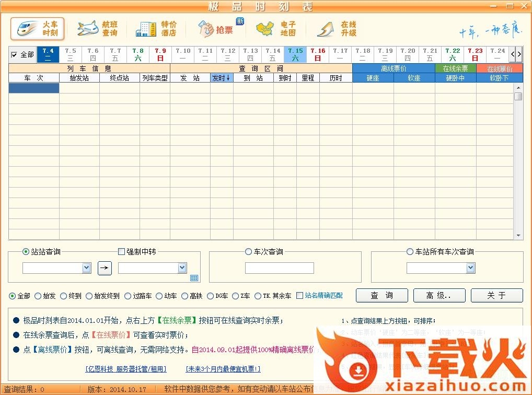The image size is (532, 395).
Task: Launch the 在线升级 online upgrade
Action: click(x=337, y=29)
